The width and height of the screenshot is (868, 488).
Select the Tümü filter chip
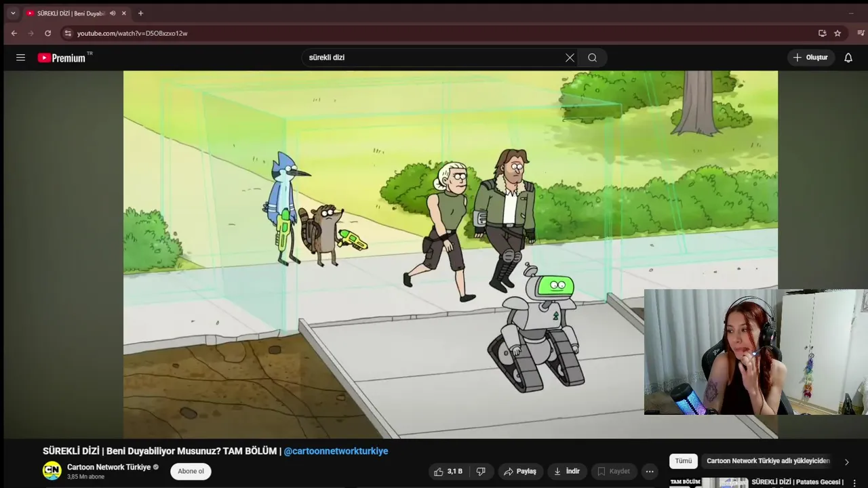(x=684, y=461)
